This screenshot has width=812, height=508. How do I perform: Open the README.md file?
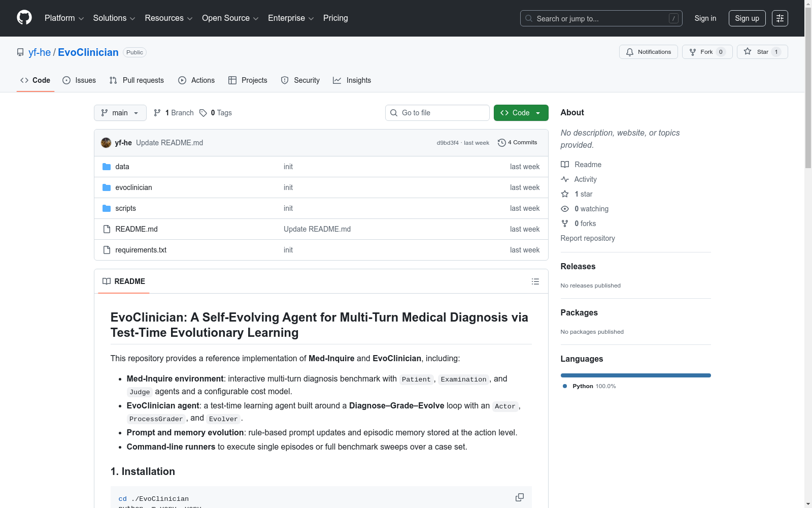click(137, 229)
